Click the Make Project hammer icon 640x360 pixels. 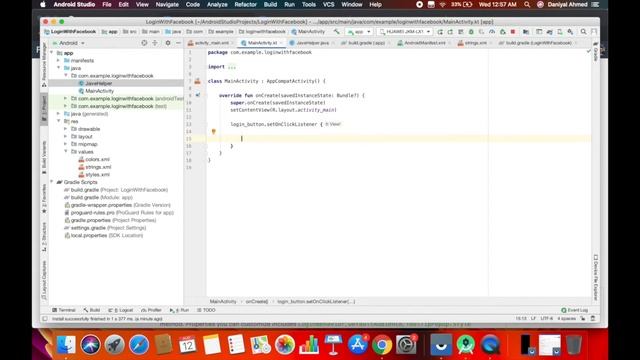336,31
